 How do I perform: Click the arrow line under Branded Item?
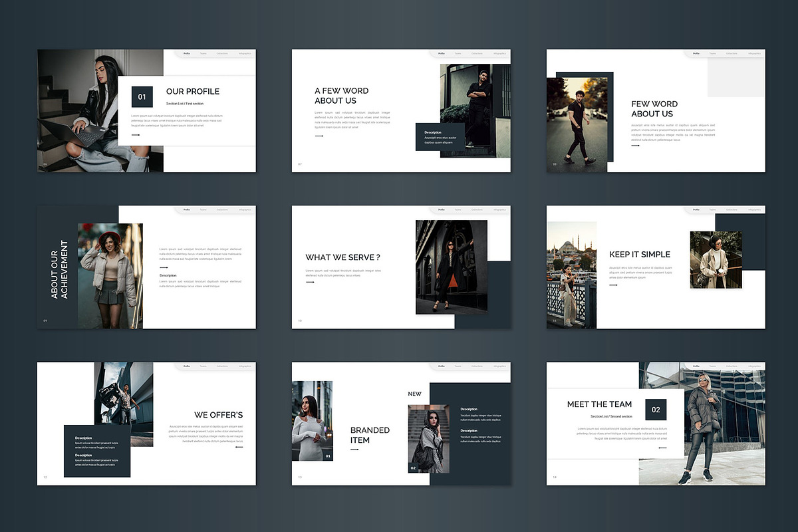(x=354, y=450)
